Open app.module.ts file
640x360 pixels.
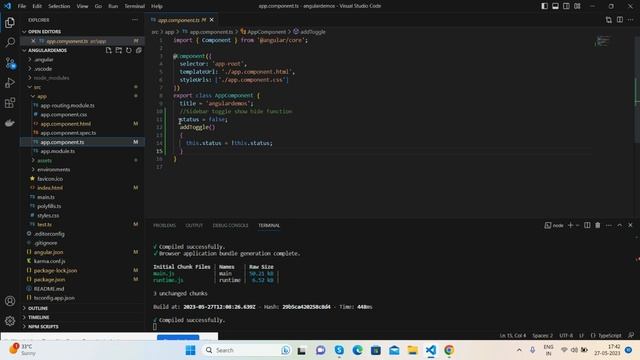[x=58, y=151]
